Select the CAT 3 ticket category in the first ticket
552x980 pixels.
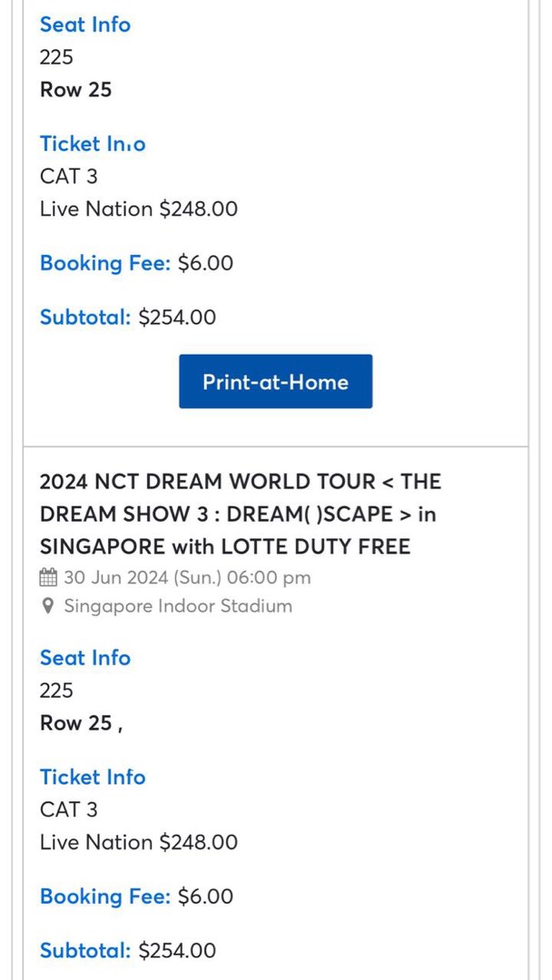pyautogui.click(x=68, y=176)
